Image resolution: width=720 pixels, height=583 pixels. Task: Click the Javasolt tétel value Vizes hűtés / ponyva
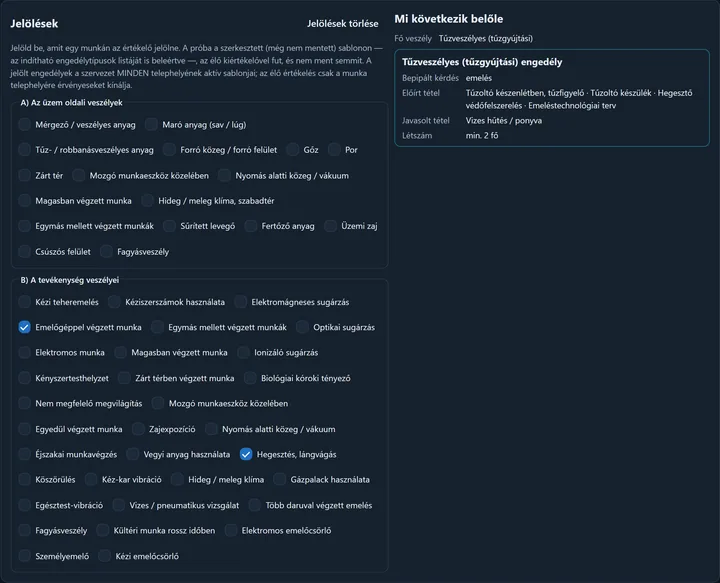503,121
